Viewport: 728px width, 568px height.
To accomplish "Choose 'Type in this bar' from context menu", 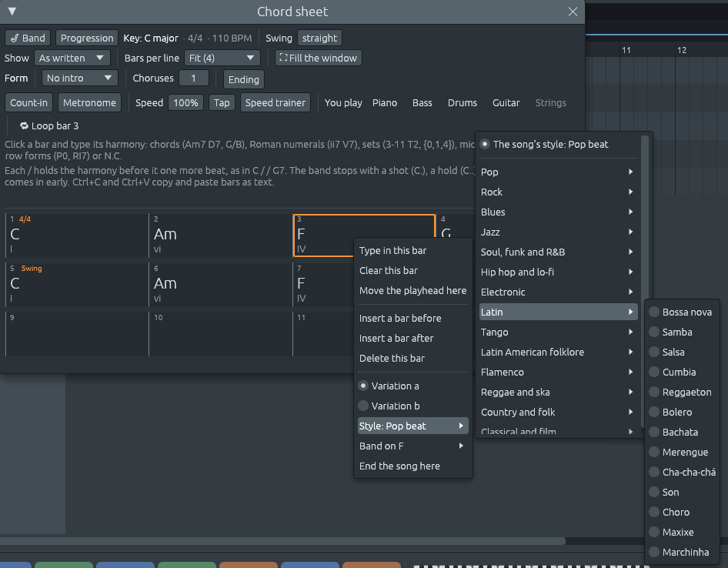I will click(x=412, y=250).
